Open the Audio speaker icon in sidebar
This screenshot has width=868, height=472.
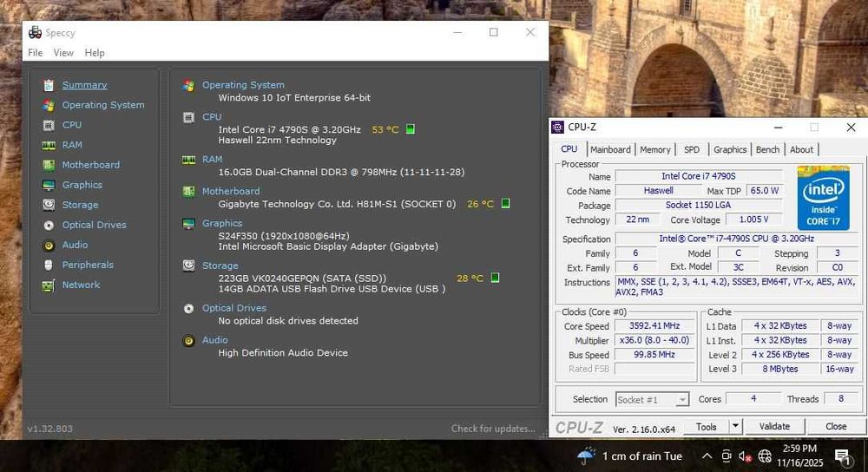coord(49,246)
